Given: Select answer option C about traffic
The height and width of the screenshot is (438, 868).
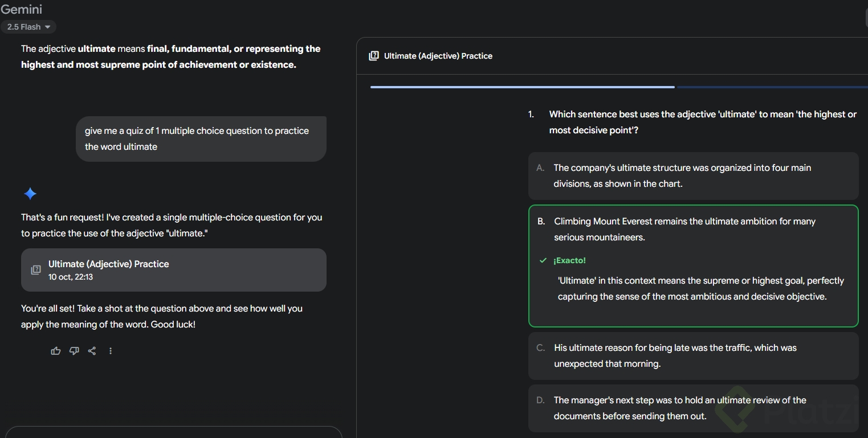Looking at the screenshot, I should pos(692,355).
